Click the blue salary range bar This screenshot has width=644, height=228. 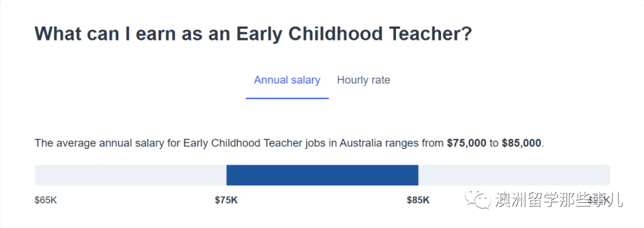pos(323,175)
